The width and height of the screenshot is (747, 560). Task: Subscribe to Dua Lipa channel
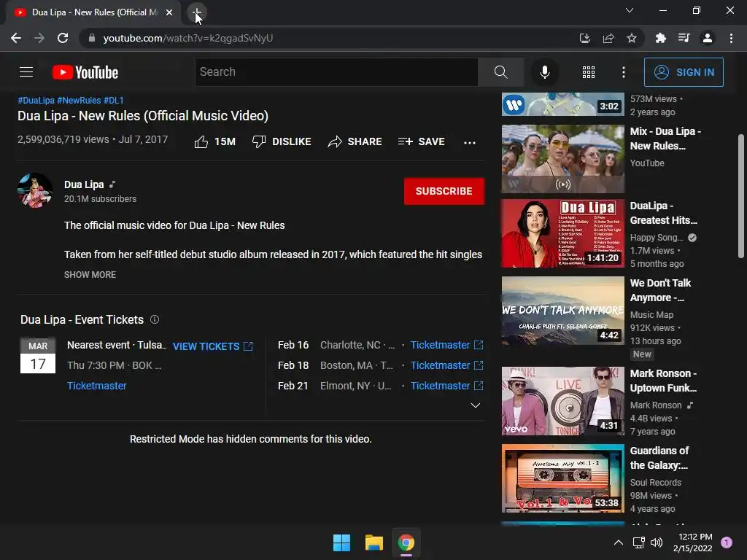tap(444, 191)
